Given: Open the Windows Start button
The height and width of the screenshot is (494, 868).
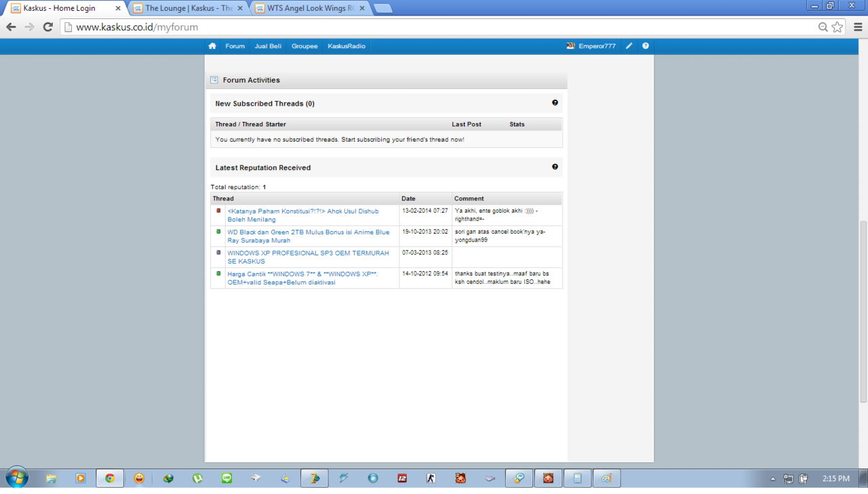Looking at the screenshot, I should pyautogui.click(x=17, y=478).
